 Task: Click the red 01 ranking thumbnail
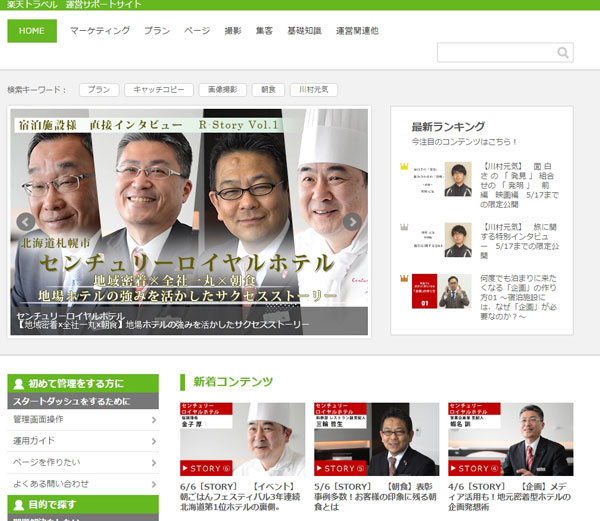pyautogui.click(x=442, y=291)
